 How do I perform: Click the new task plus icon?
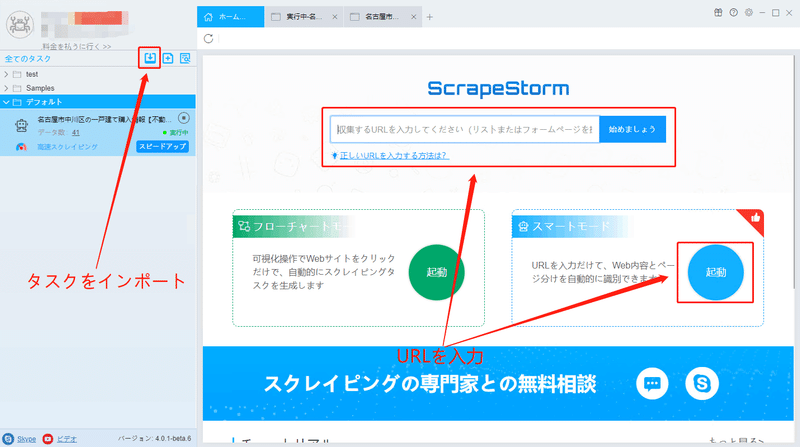[168, 58]
